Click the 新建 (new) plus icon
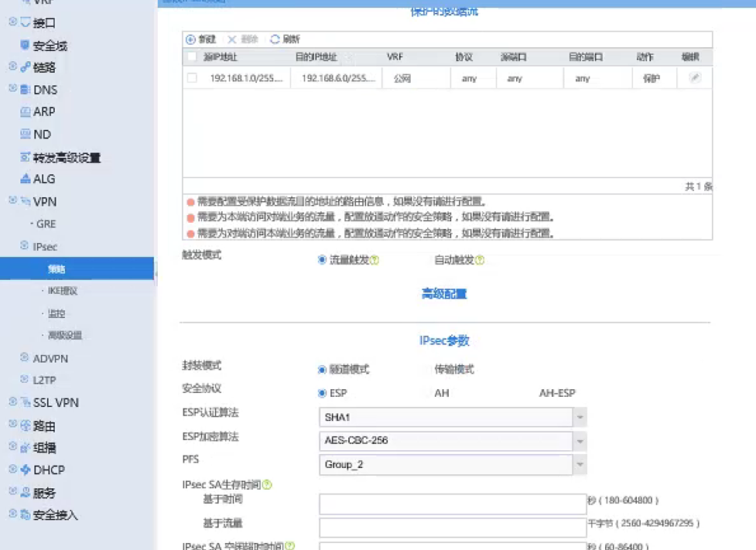756x550 pixels. (191, 39)
